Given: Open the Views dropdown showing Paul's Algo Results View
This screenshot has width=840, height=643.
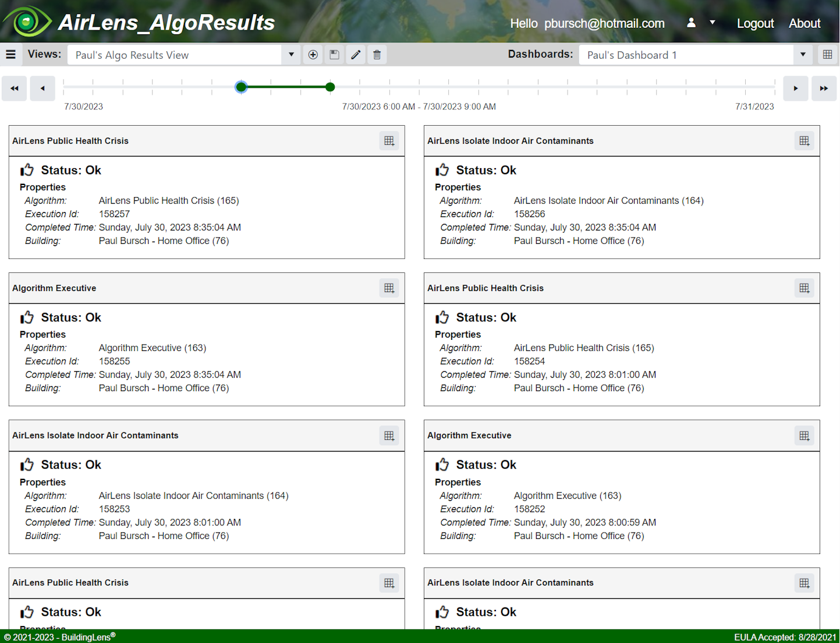Looking at the screenshot, I should point(183,55).
